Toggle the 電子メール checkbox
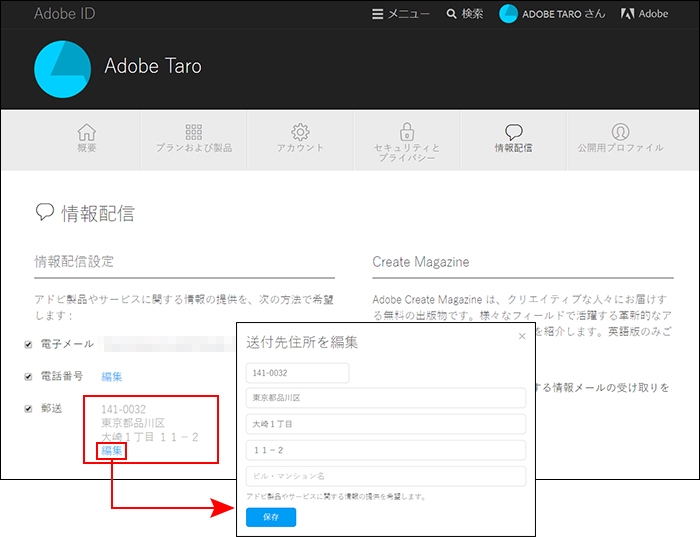 (x=28, y=345)
